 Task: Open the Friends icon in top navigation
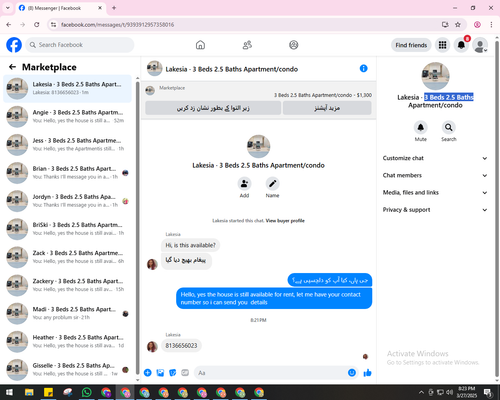coord(247,45)
